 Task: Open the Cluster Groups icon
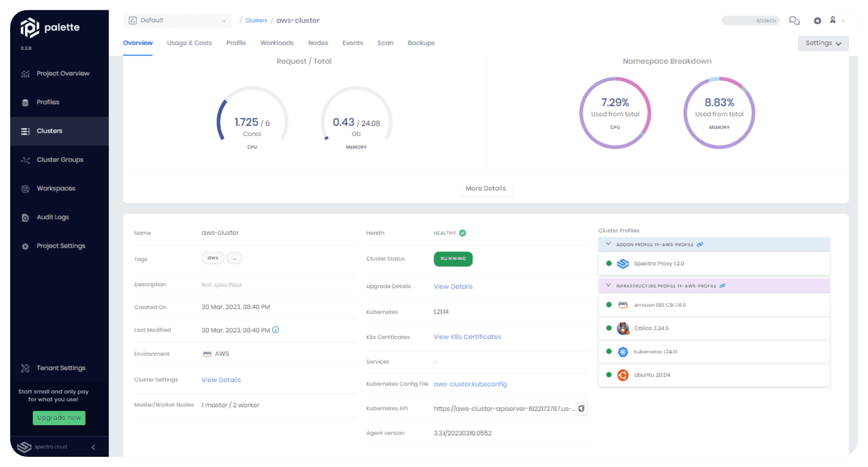[x=25, y=160]
